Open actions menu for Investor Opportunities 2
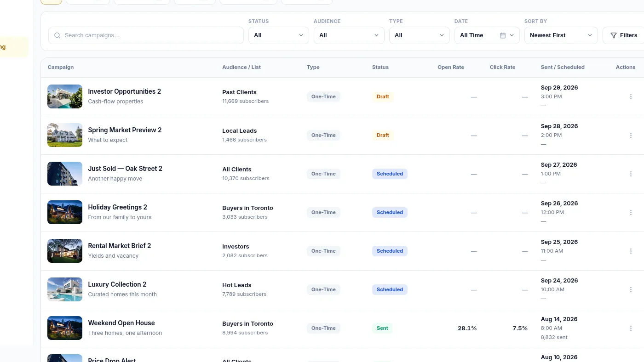Viewport: 644px width, 362px height. click(631, 96)
